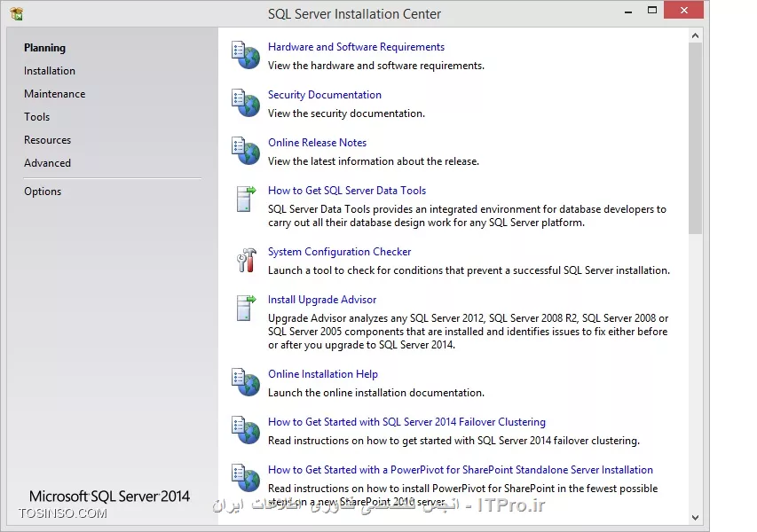Click the window title 'SQL Server Installation Center'
This screenshot has height=532, width=757.
pyautogui.click(x=354, y=14)
